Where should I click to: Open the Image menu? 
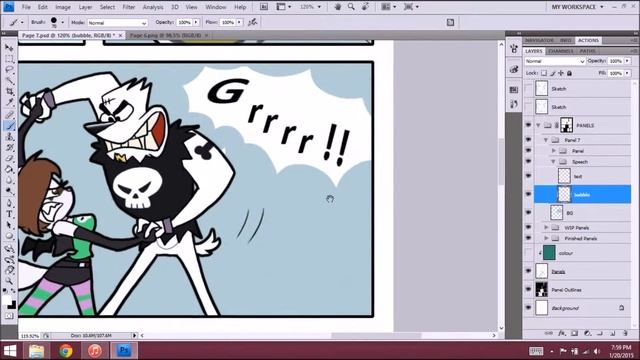(x=63, y=7)
